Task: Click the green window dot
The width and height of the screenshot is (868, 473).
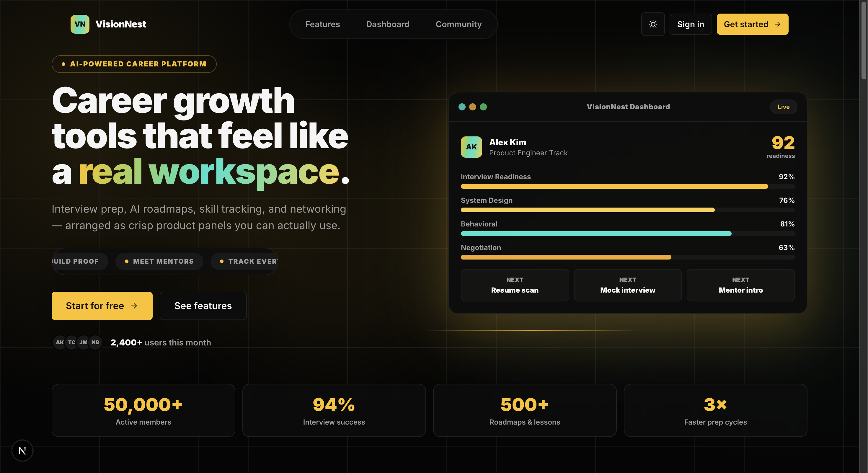Action: pos(483,107)
